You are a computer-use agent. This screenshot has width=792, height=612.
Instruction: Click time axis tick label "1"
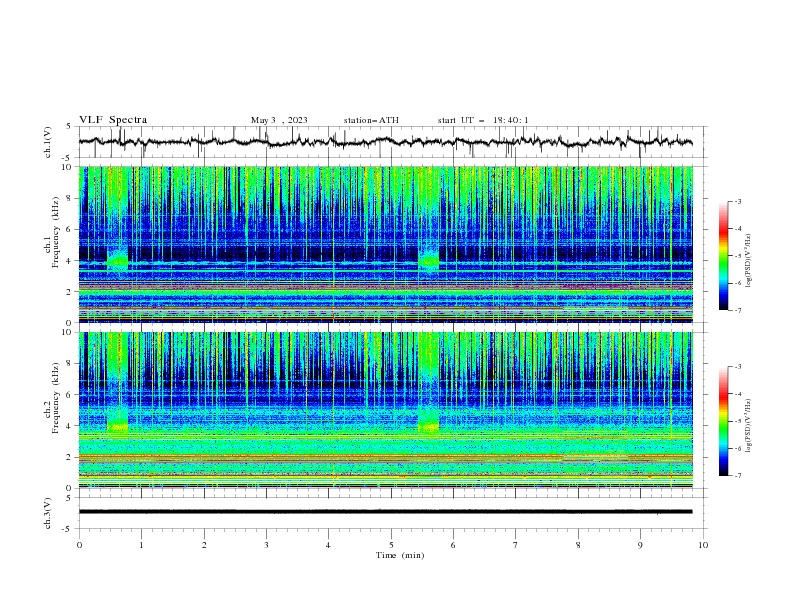[x=141, y=545]
